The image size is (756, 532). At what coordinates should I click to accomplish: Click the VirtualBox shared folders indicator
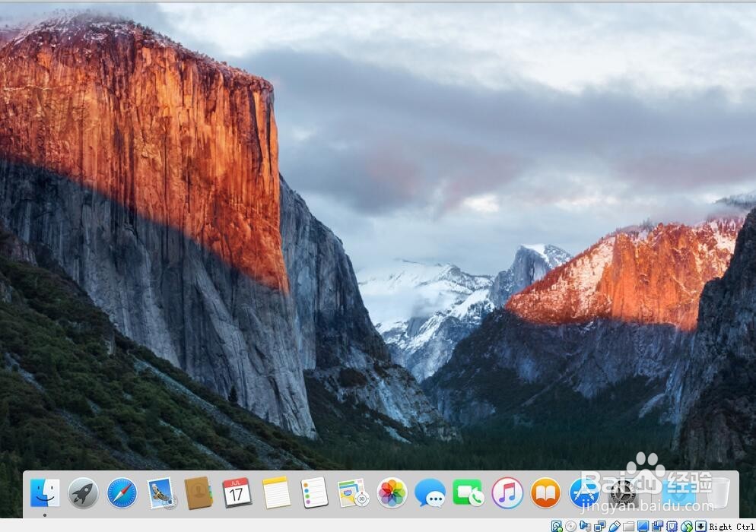tap(627, 525)
